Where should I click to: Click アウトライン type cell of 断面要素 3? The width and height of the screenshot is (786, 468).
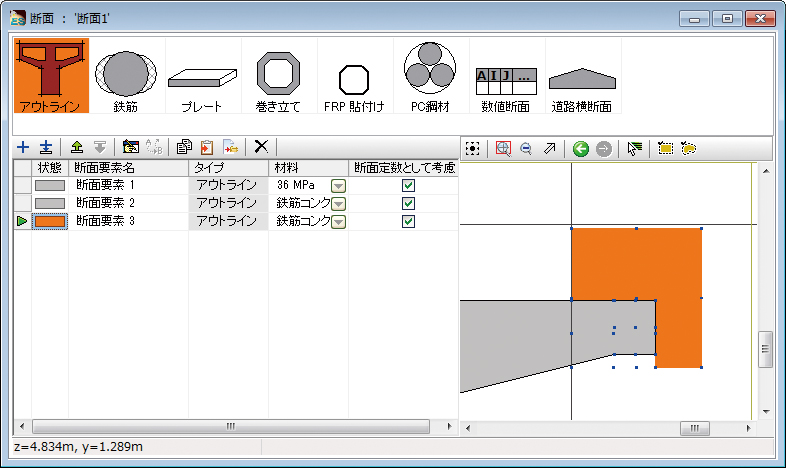[x=229, y=221]
